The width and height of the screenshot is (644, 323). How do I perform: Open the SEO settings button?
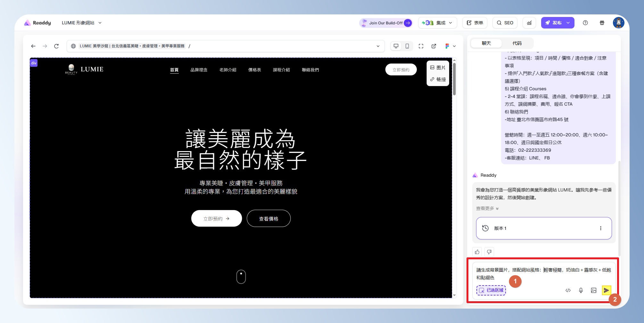coord(505,23)
